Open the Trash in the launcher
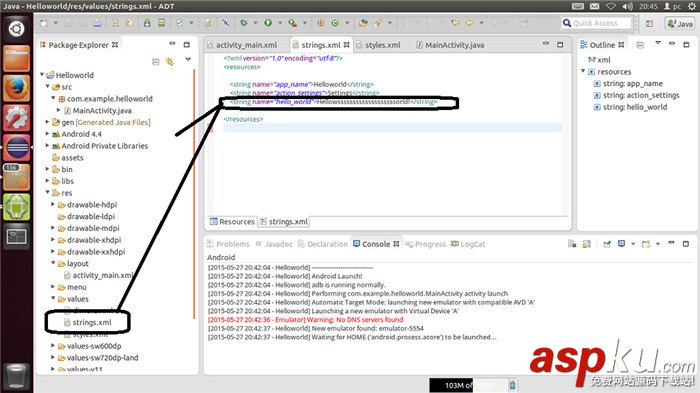The height and width of the screenshot is (393, 700). point(17,376)
